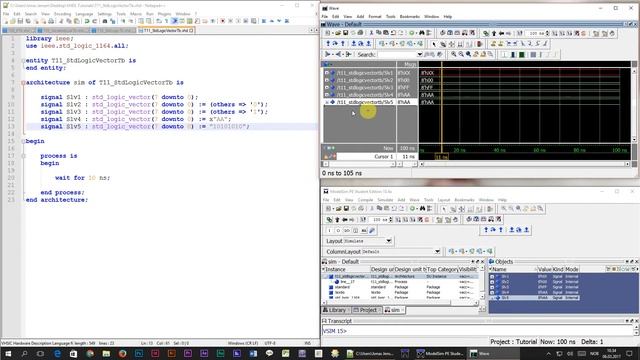Open Compile menu in ModelSim window
This screenshot has width=640, height=360.
[365, 200]
